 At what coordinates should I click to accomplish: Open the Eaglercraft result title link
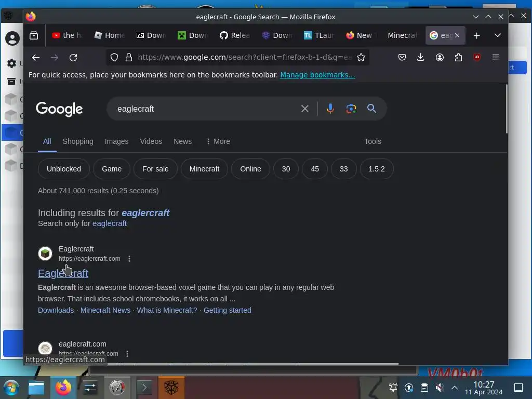point(63,273)
